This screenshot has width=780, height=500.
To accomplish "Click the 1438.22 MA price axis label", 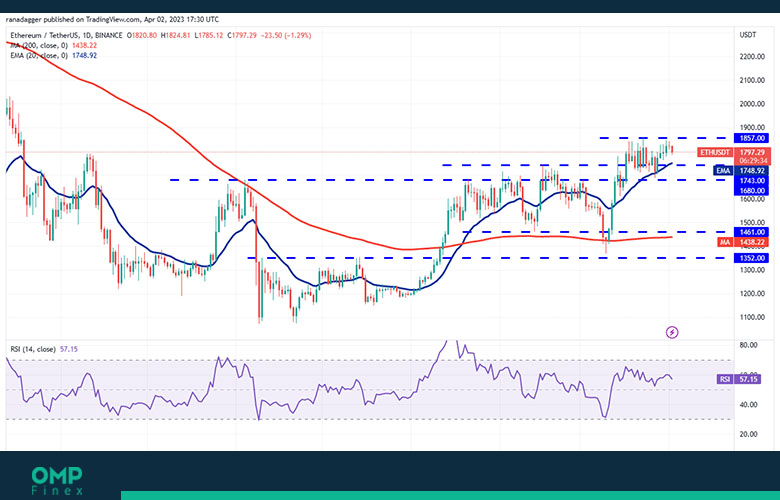I will [x=752, y=242].
